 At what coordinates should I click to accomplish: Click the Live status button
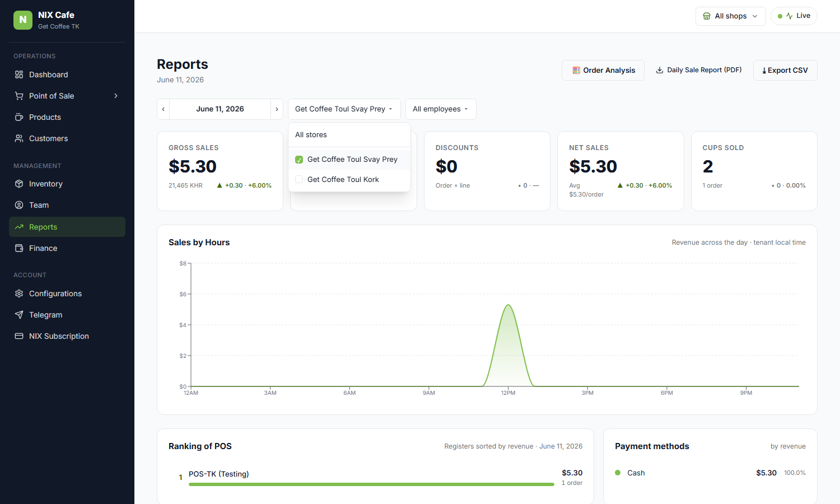[794, 16]
